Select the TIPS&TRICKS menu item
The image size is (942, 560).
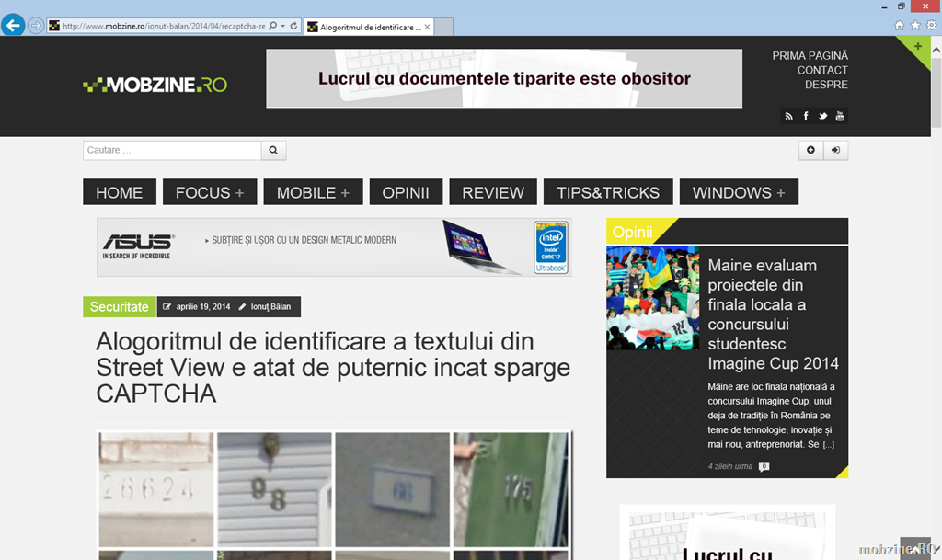608,192
